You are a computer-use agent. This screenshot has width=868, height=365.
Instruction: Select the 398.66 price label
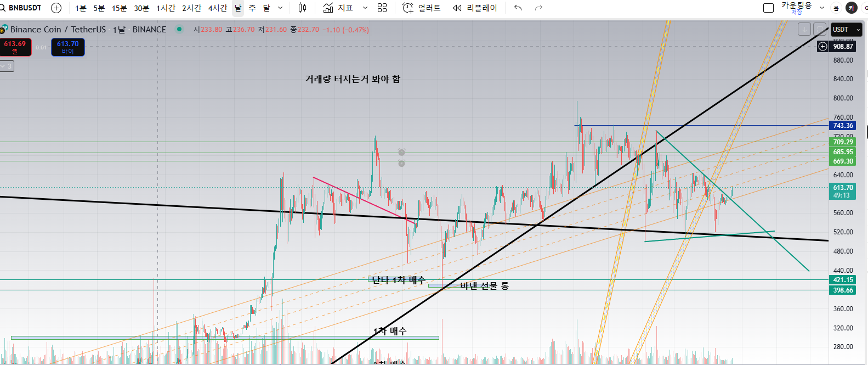(x=843, y=290)
